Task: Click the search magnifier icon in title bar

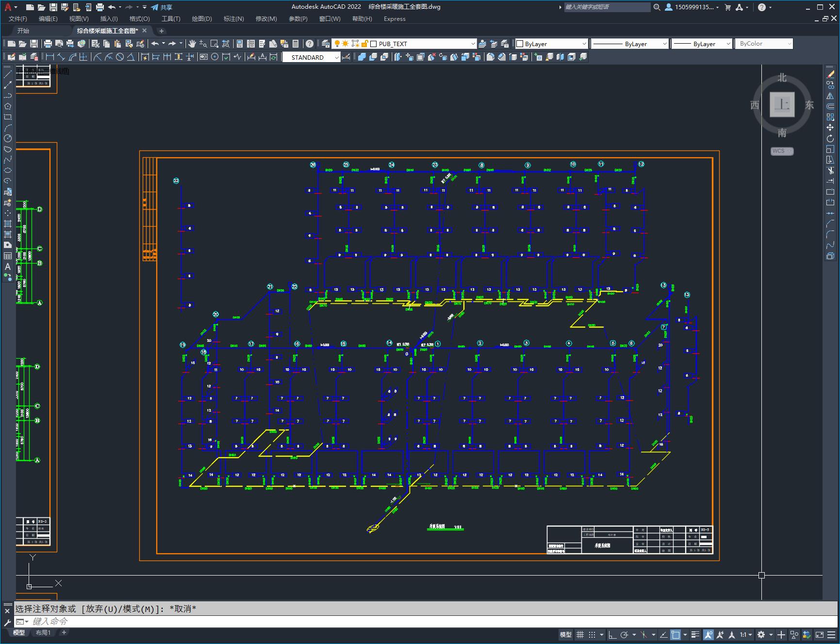Action: pos(657,7)
